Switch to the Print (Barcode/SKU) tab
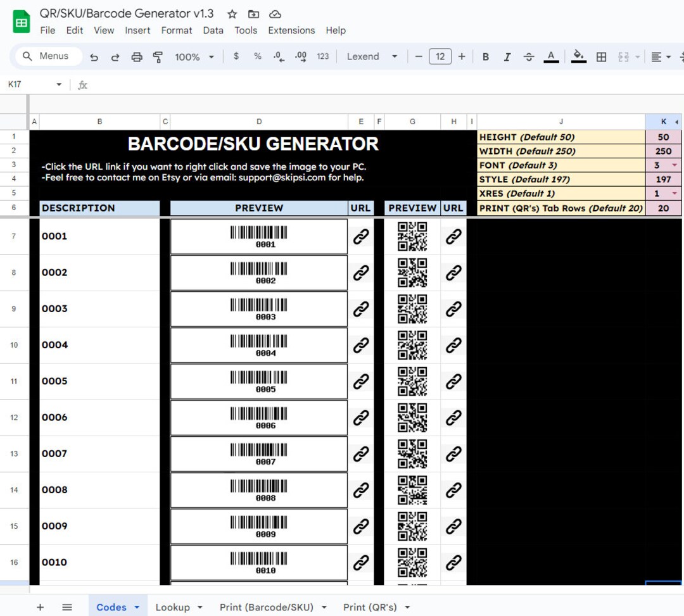The height and width of the screenshot is (616, 684). 267,607
